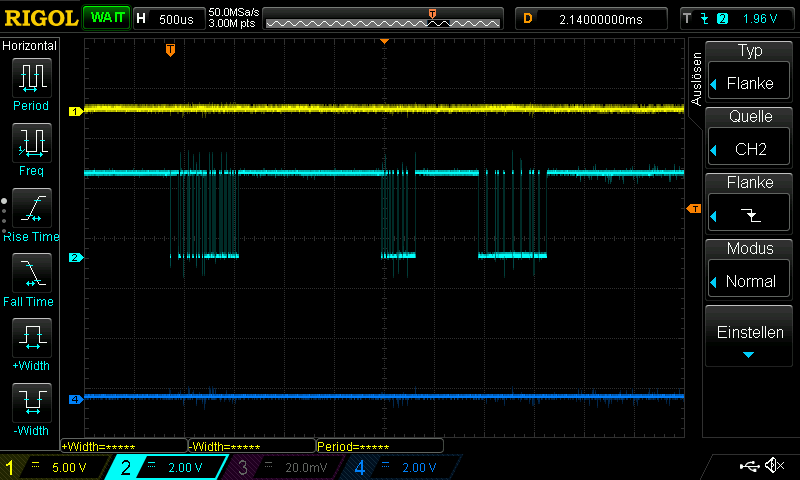Click the trigger source channel 2 badge in top bar
The image size is (800, 480).
click(722, 19)
